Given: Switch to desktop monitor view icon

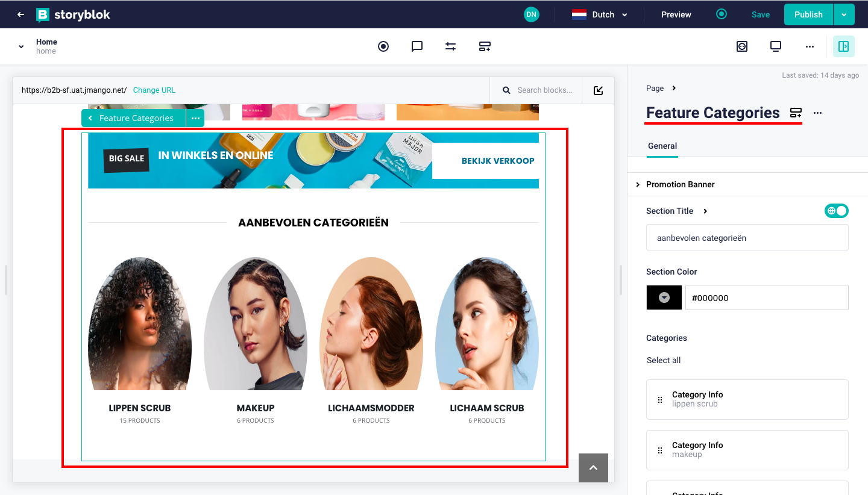Looking at the screenshot, I should 776,46.
